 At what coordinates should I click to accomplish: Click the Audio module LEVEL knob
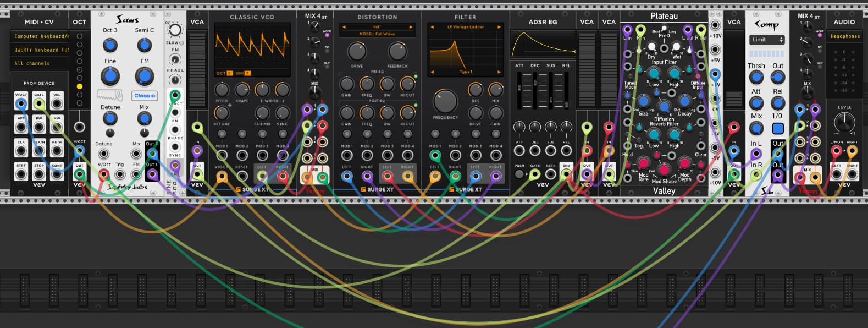(x=844, y=122)
